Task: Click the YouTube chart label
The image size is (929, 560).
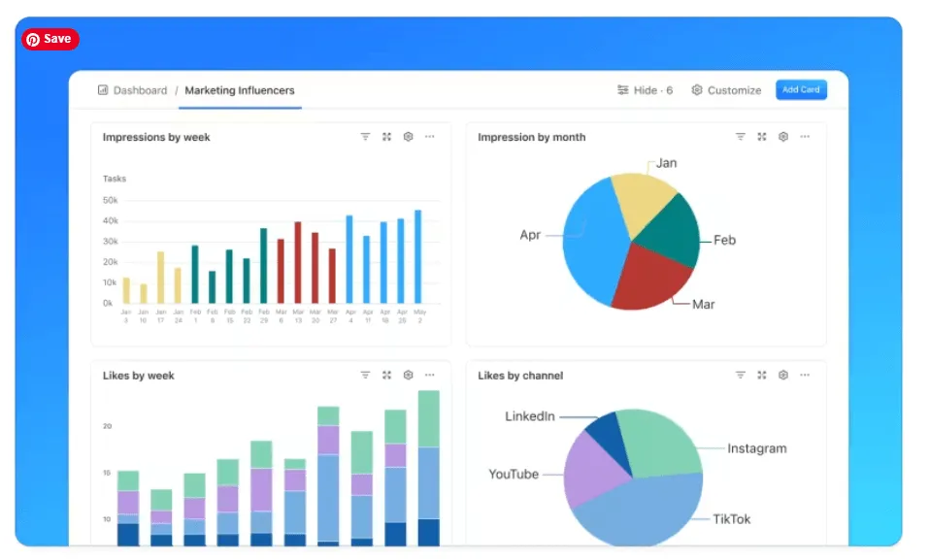Action: click(x=514, y=474)
